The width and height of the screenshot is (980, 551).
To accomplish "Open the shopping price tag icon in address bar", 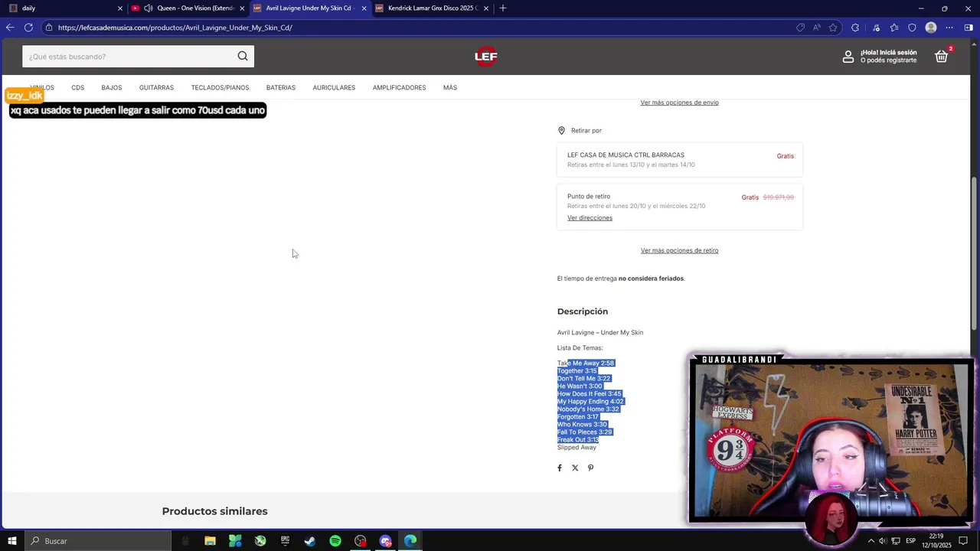I will point(800,28).
